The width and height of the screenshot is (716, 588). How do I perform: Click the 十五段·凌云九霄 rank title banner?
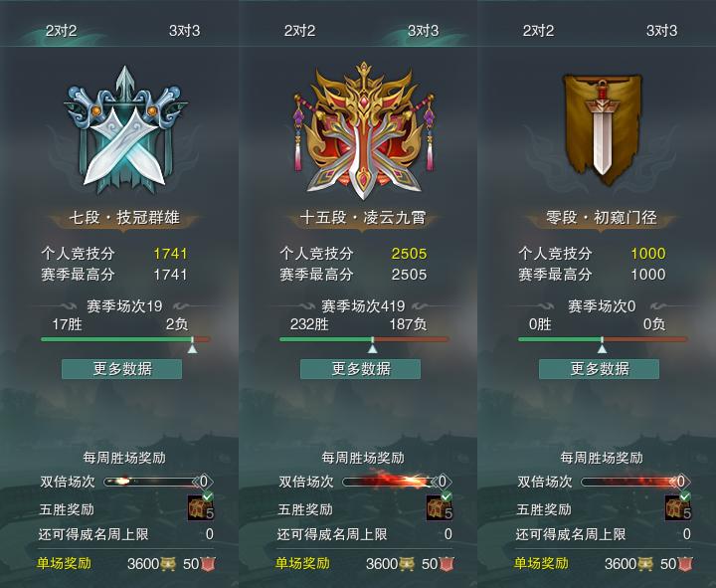tap(363, 218)
